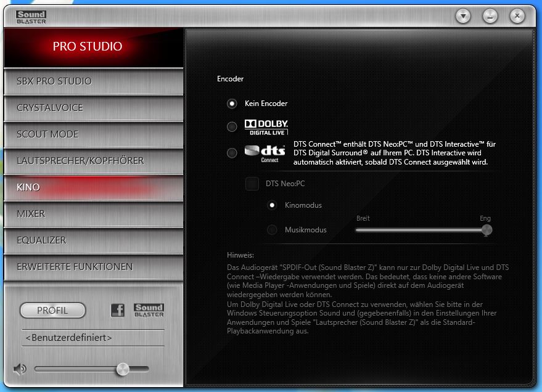Click the Sound Blaster logo beside Facebook icon
542x392 pixels.
(149, 310)
